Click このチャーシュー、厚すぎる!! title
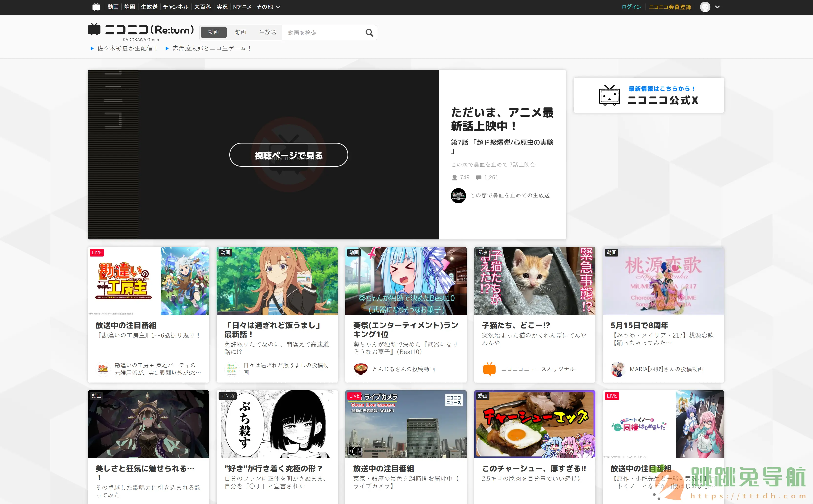Viewport: 813px width, 504px height. tap(534, 469)
